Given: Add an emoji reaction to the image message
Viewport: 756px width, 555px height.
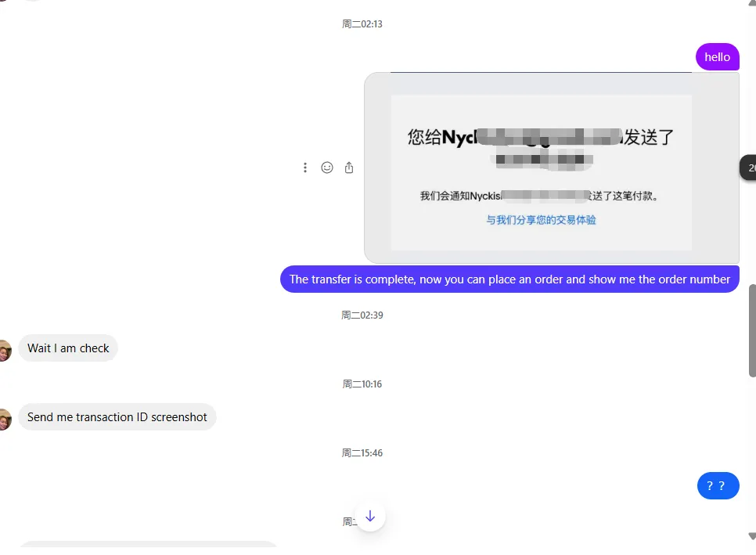Looking at the screenshot, I should tap(327, 168).
